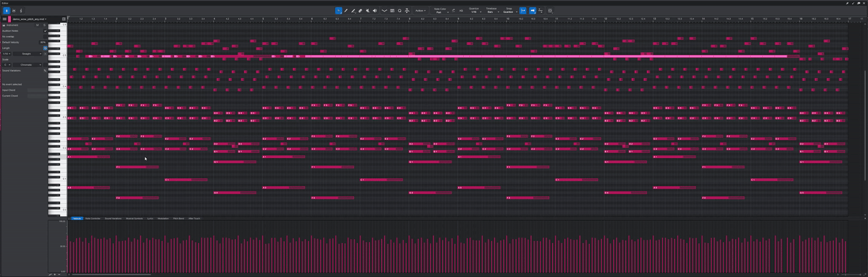
Task: Toggle Snap to grid button
Action: [523, 11]
